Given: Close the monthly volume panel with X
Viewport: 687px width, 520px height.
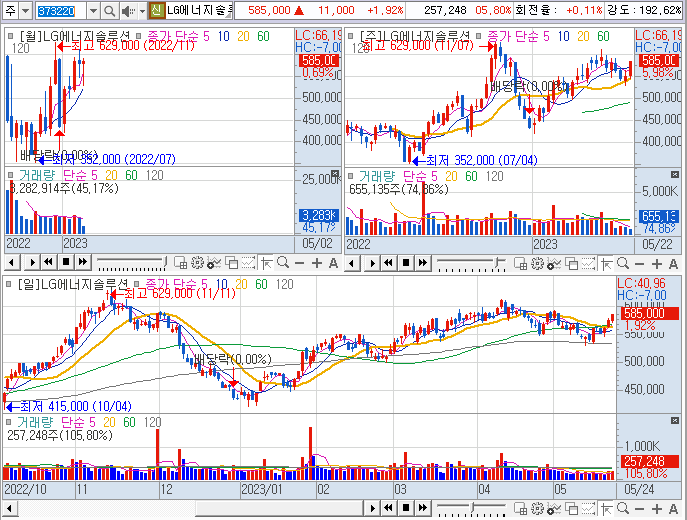Looking at the screenshot, I should (x=335, y=174).
